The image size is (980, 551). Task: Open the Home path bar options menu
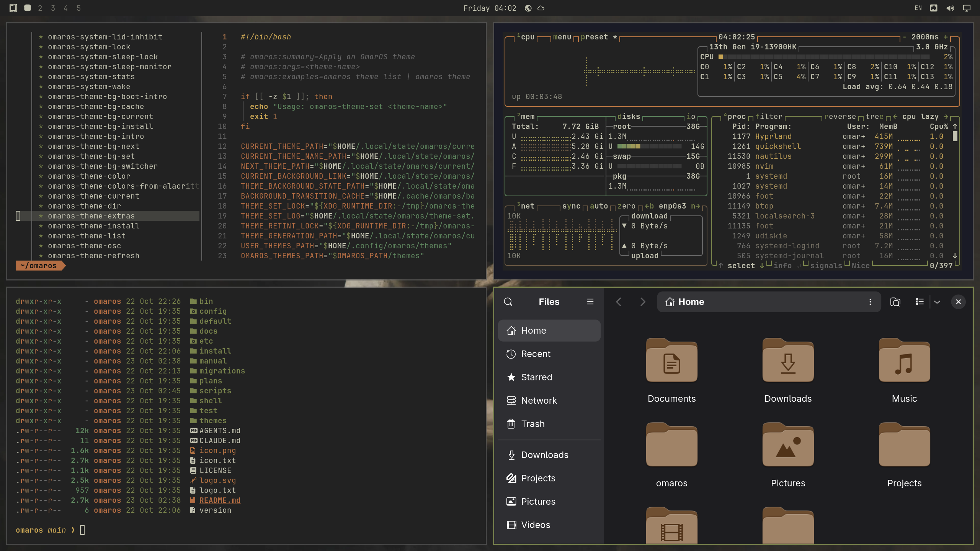(x=870, y=302)
